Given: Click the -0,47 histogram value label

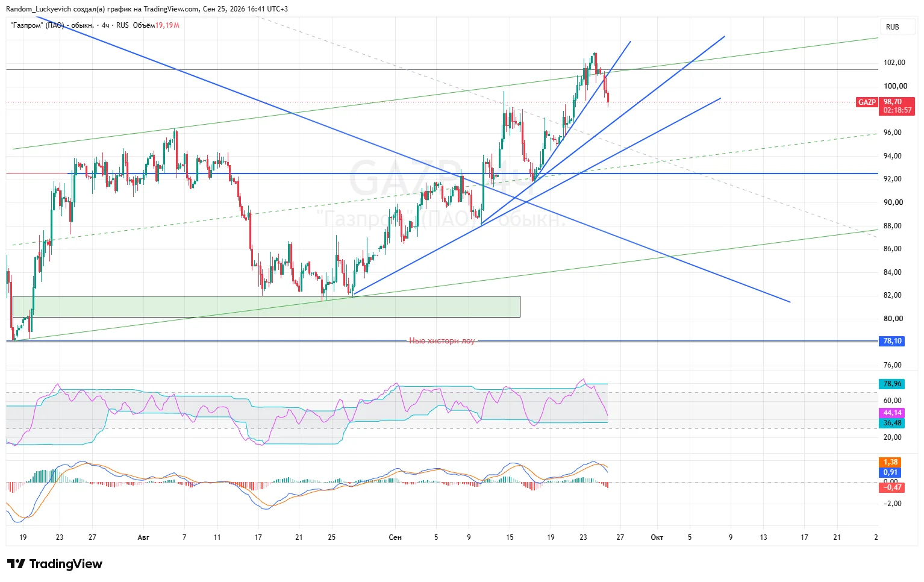Looking at the screenshot, I should [892, 487].
